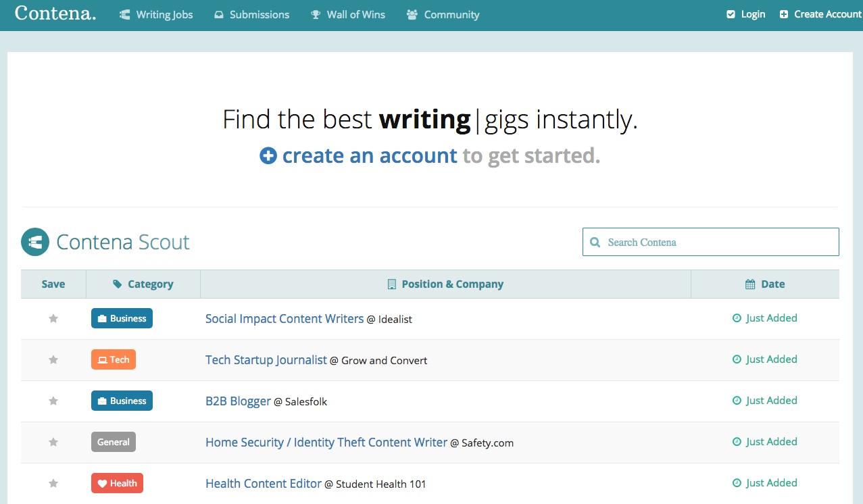Click the red Health category badge
The width and height of the screenshot is (863, 504).
[117, 483]
